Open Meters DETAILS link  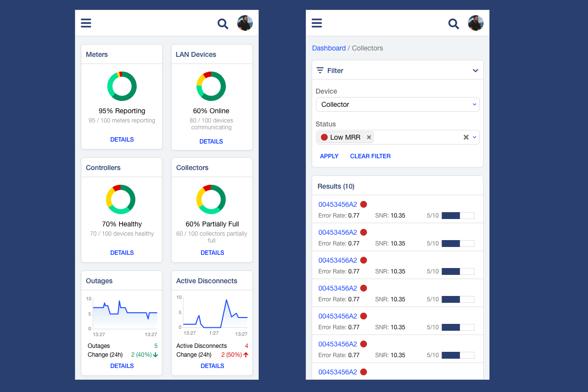tap(122, 140)
